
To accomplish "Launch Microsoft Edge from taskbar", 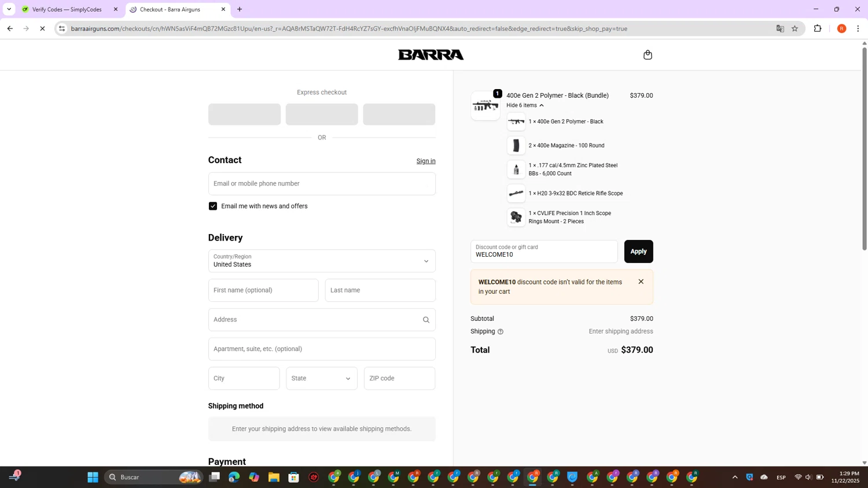I will pyautogui.click(x=234, y=477).
